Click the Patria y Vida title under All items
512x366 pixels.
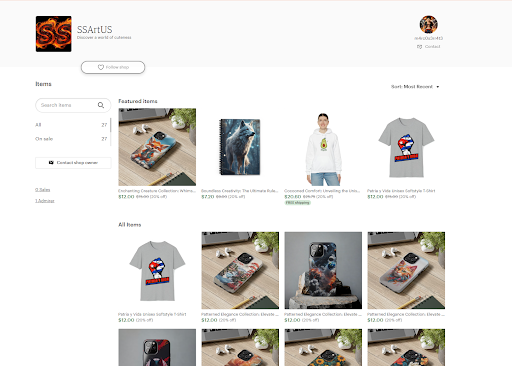coord(152,314)
